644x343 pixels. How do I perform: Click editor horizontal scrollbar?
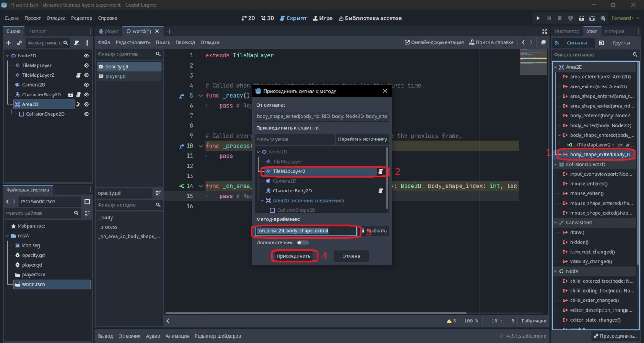tap(315, 313)
